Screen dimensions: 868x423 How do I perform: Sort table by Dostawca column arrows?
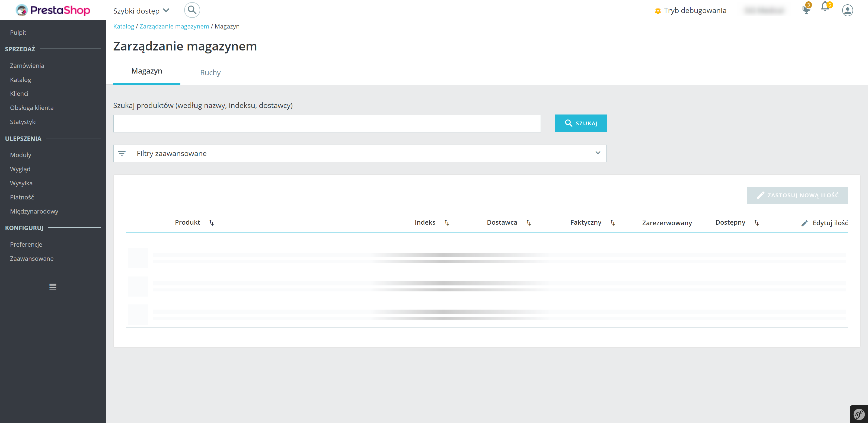point(529,223)
